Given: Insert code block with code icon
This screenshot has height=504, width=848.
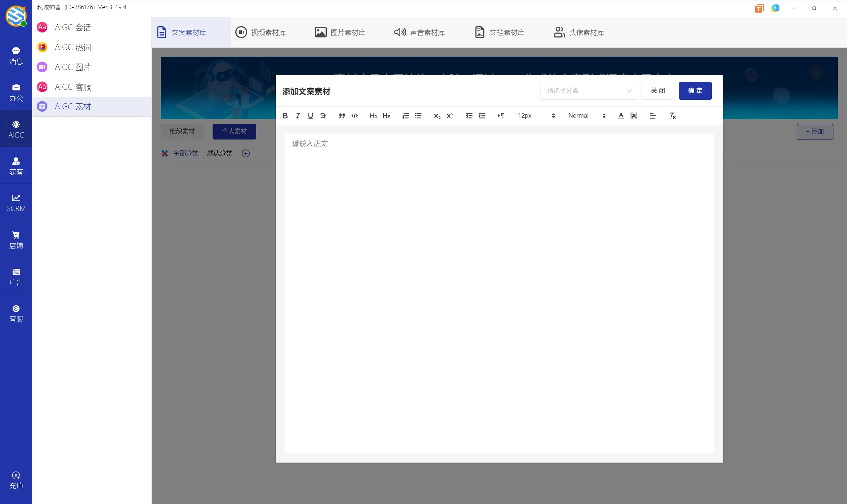Looking at the screenshot, I should (x=355, y=116).
